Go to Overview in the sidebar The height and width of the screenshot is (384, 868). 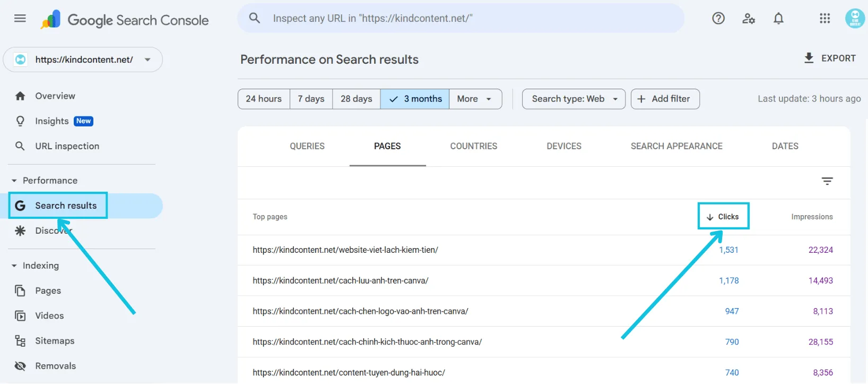pyautogui.click(x=55, y=96)
